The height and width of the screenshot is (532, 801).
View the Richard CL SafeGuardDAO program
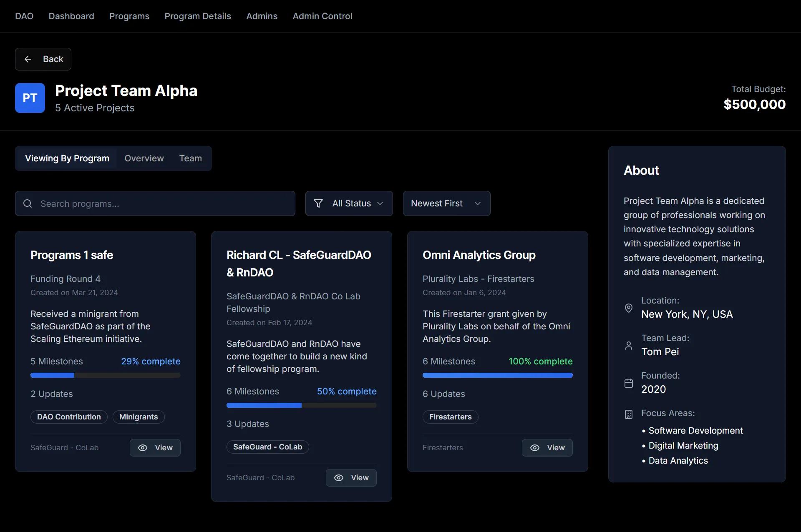point(351,478)
